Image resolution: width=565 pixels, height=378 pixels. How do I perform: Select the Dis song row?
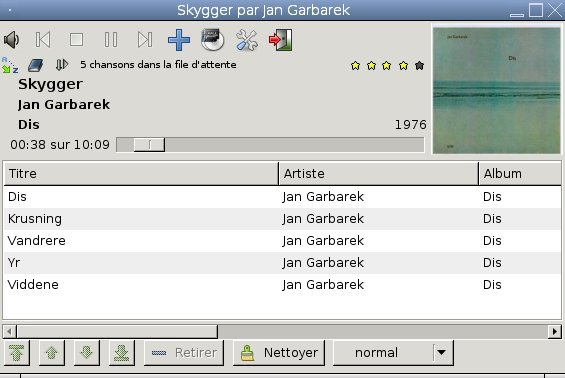point(282,197)
